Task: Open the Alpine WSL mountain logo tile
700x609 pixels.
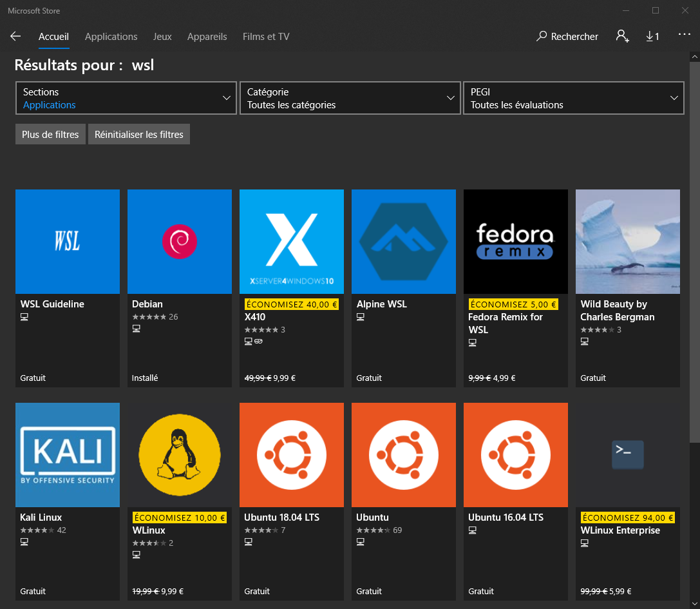Action: click(x=404, y=241)
